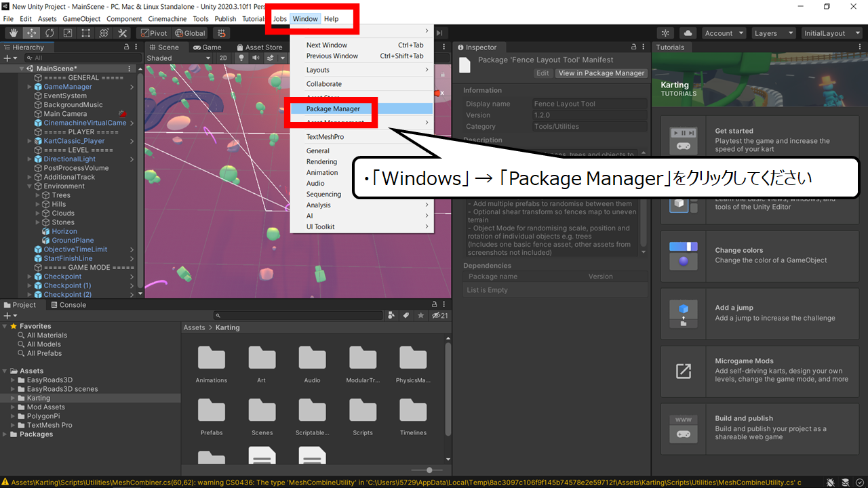The width and height of the screenshot is (868, 488).
Task: Open the InitialLayout dropdown
Action: [x=831, y=33]
